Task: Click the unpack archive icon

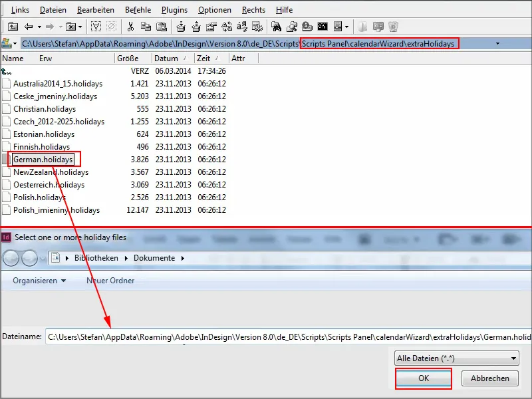Action: pyautogui.click(x=196, y=27)
